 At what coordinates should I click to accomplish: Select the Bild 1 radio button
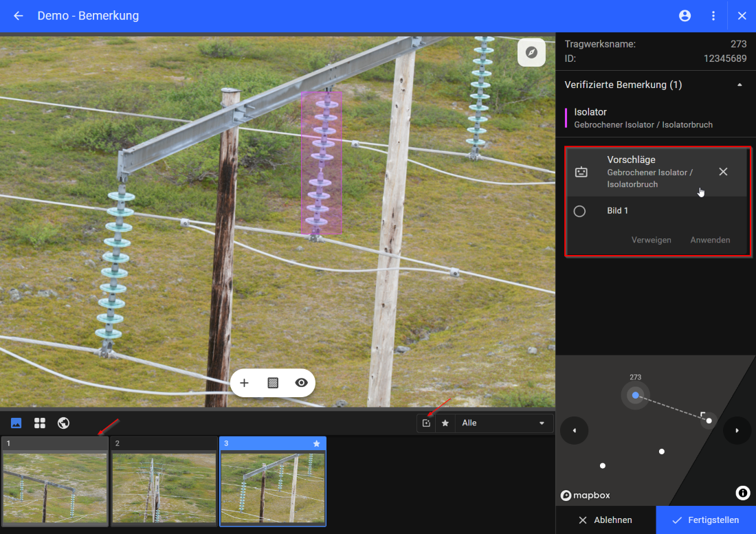pos(579,211)
